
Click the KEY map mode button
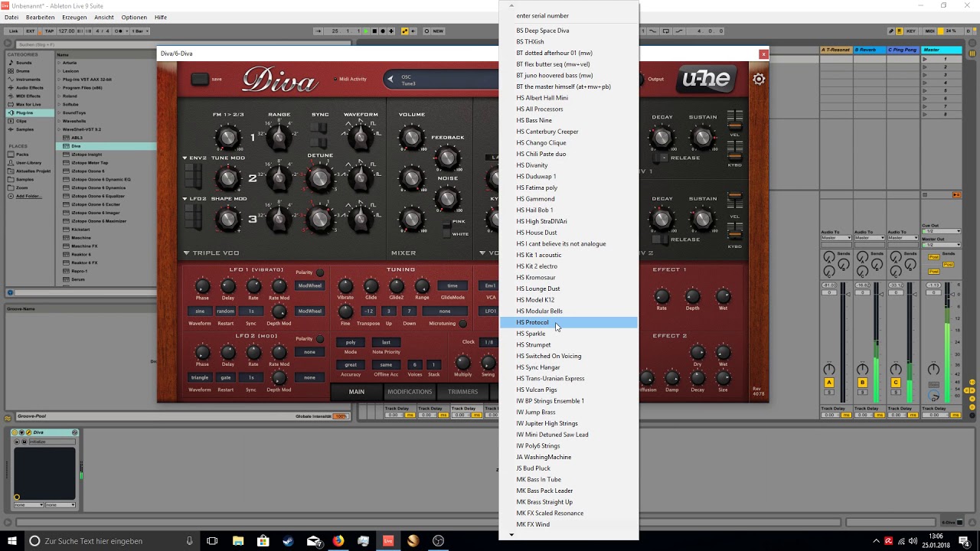(911, 31)
